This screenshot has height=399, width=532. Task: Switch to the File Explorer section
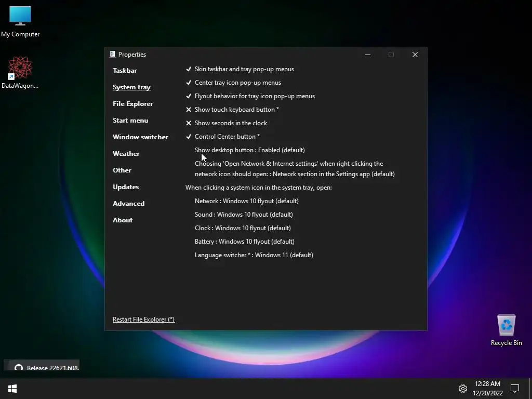click(132, 104)
